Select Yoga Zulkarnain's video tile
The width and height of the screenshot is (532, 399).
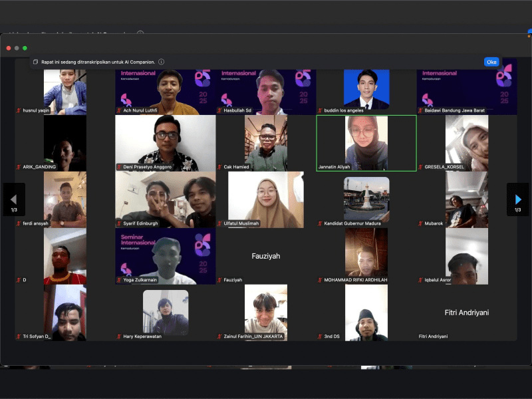[x=166, y=256]
